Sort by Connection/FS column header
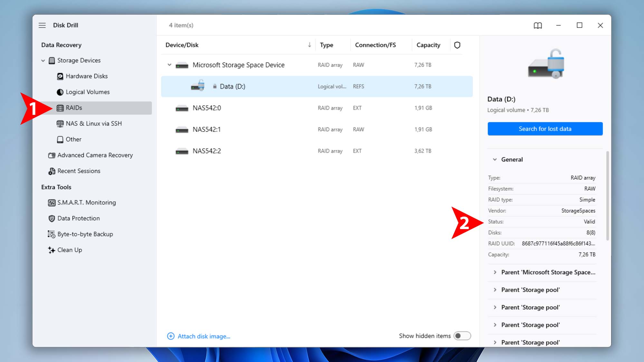644x362 pixels. pos(375,45)
